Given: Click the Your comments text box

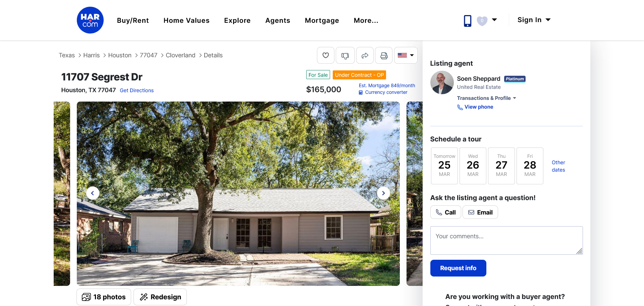Looking at the screenshot, I should (506, 240).
